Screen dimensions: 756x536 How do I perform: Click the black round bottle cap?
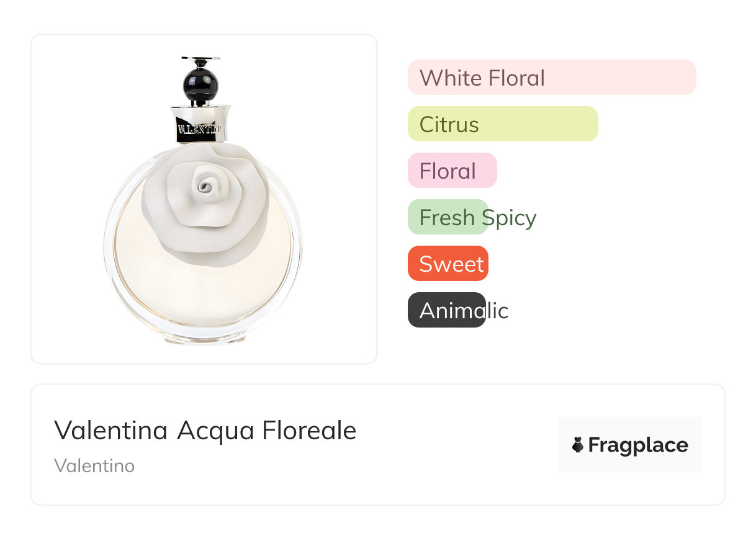pos(200,81)
